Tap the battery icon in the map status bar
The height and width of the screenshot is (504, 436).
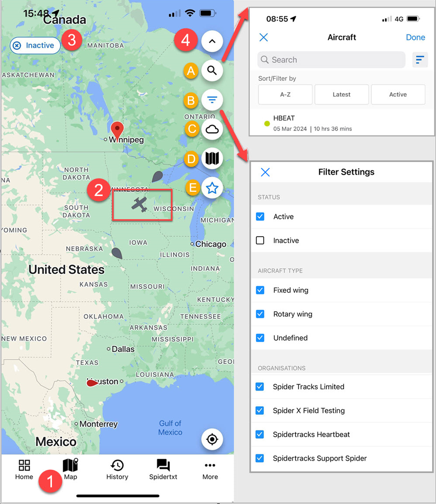(208, 13)
